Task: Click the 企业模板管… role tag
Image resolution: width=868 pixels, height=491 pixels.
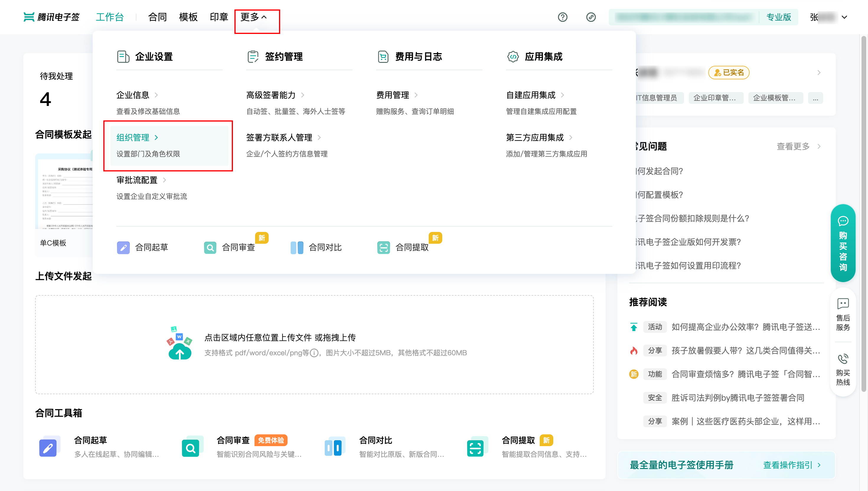Action: click(x=775, y=98)
